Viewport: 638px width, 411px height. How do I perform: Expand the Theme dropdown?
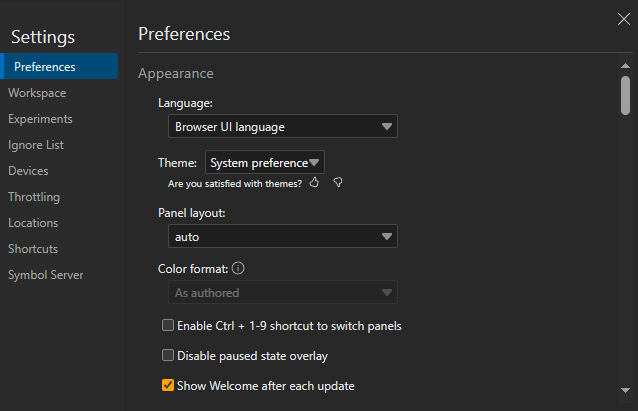(265, 162)
